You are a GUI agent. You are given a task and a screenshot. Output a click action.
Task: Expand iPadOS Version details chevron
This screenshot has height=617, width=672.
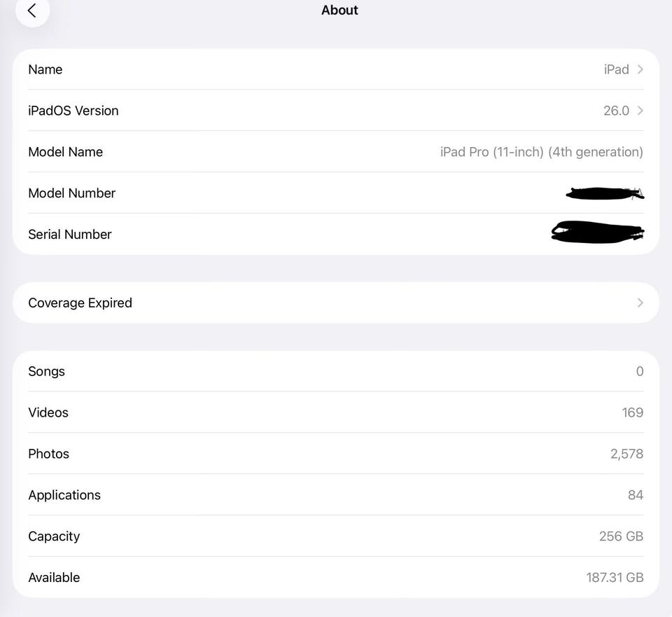[640, 111]
